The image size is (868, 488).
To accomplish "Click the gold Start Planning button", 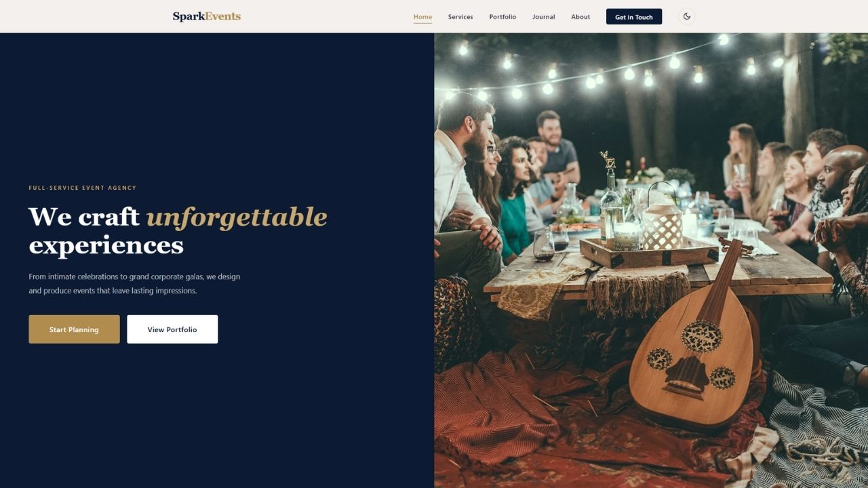I will [74, 329].
